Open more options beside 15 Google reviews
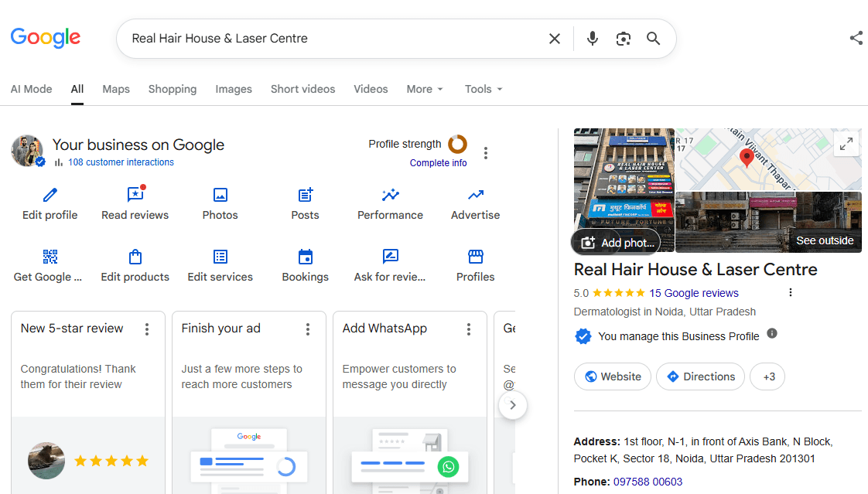This screenshot has width=868, height=494. tap(791, 293)
